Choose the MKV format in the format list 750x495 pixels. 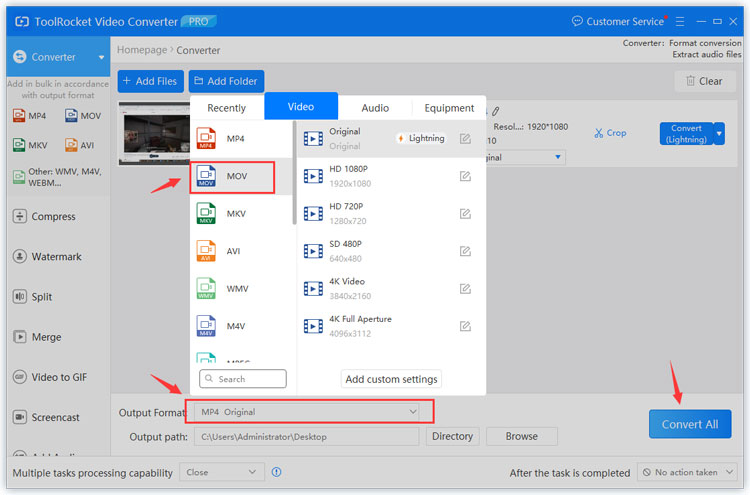pos(241,213)
